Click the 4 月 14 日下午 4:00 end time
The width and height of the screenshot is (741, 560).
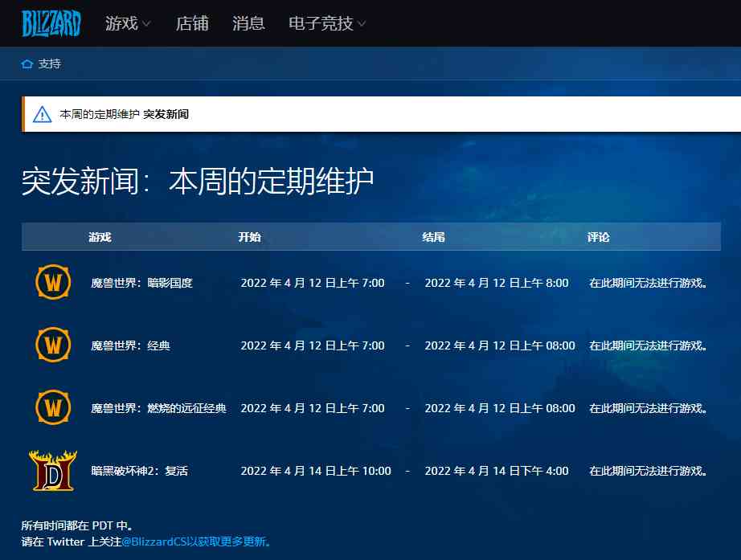(497, 471)
